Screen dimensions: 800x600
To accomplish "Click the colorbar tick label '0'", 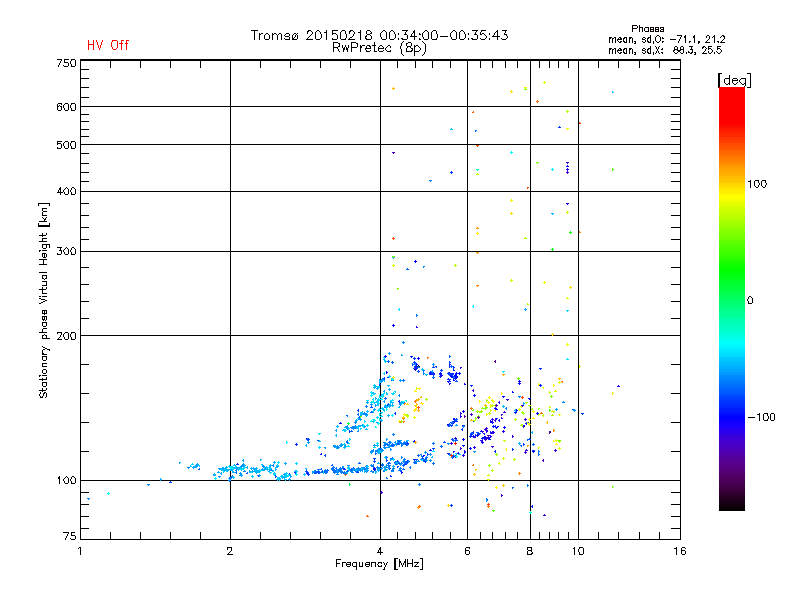I will 750,301.
